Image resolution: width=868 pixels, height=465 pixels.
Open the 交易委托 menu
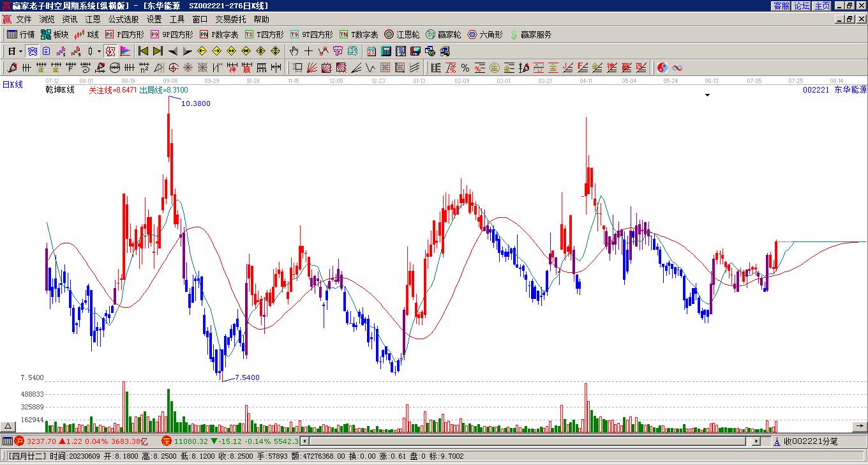click(231, 19)
